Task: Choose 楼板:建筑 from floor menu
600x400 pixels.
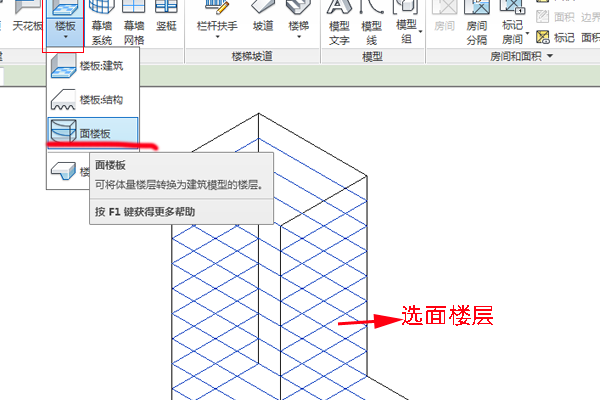Action: point(93,66)
